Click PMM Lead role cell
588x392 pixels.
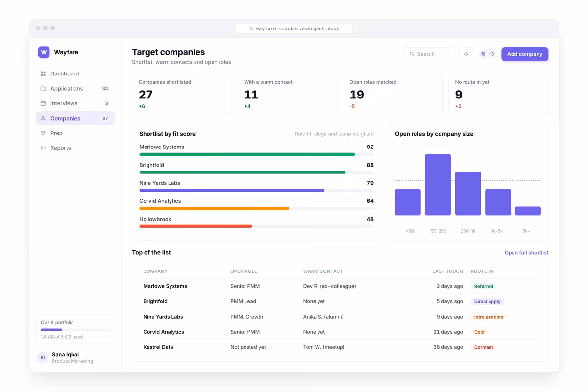(x=243, y=301)
